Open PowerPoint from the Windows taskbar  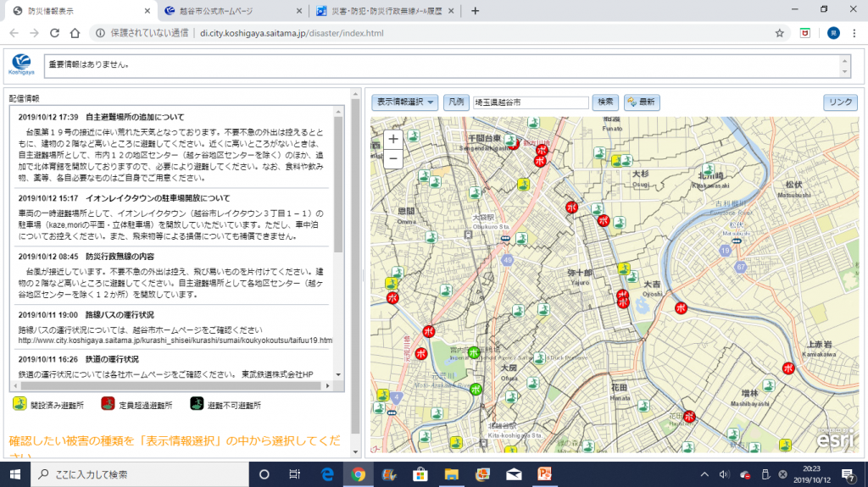(545, 473)
